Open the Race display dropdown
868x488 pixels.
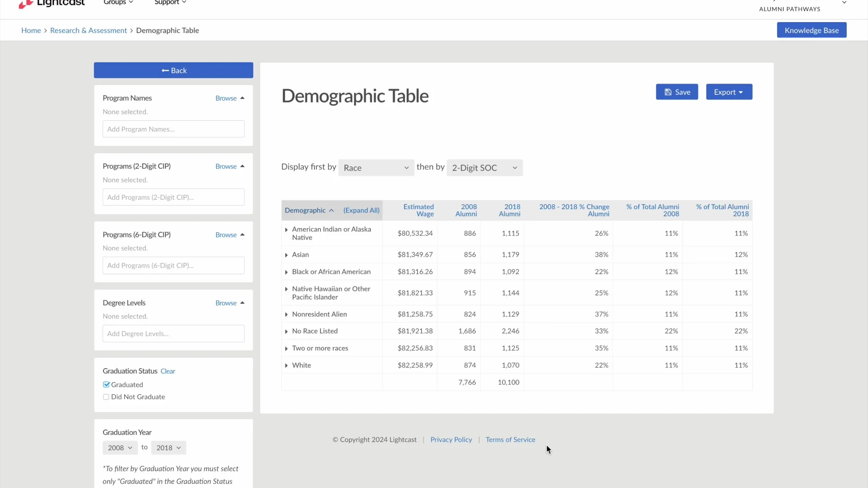(376, 167)
